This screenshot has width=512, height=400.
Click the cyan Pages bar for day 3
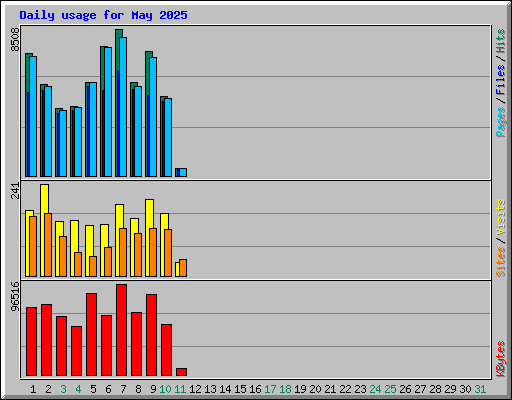[x=63, y=144]
